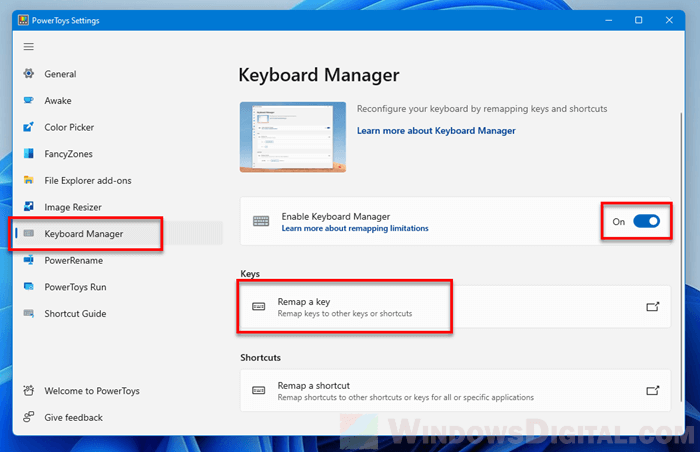Click the Keys section label
Screen dimensions: 700x452
[x=250, y=273]
